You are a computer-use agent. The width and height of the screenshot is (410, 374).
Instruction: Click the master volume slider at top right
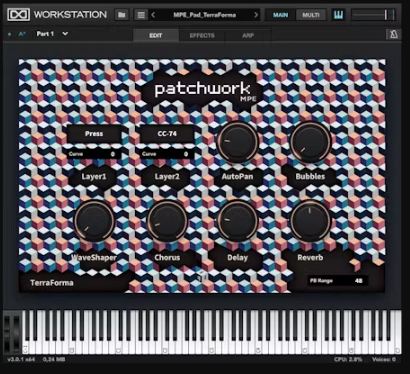374,15
